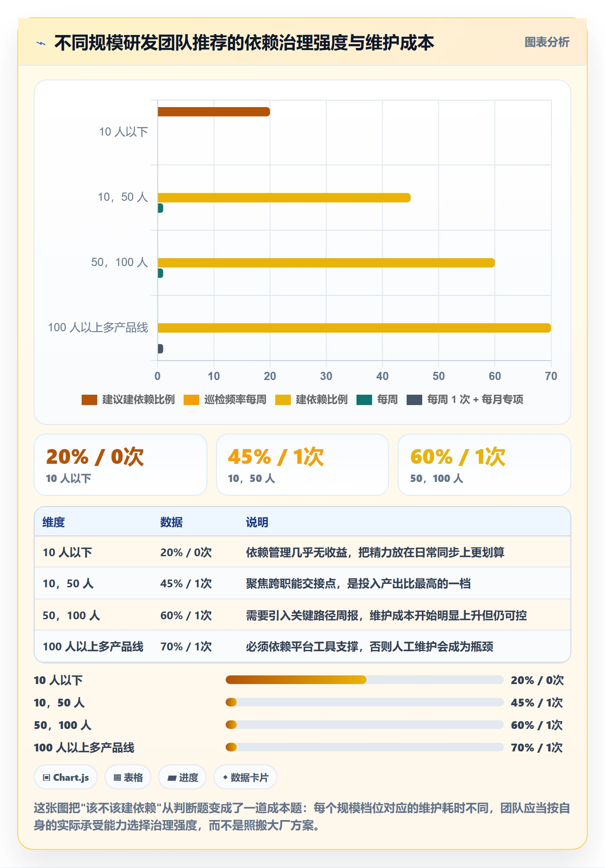Toggle the 建依赖比例 legend item
The height and width of the screenshot is (868, 605).
pyautogui.click(x=311, y=399)
